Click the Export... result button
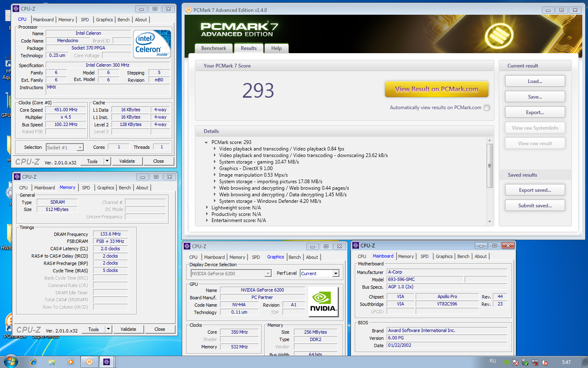588x368 pixels. (535, 112)
